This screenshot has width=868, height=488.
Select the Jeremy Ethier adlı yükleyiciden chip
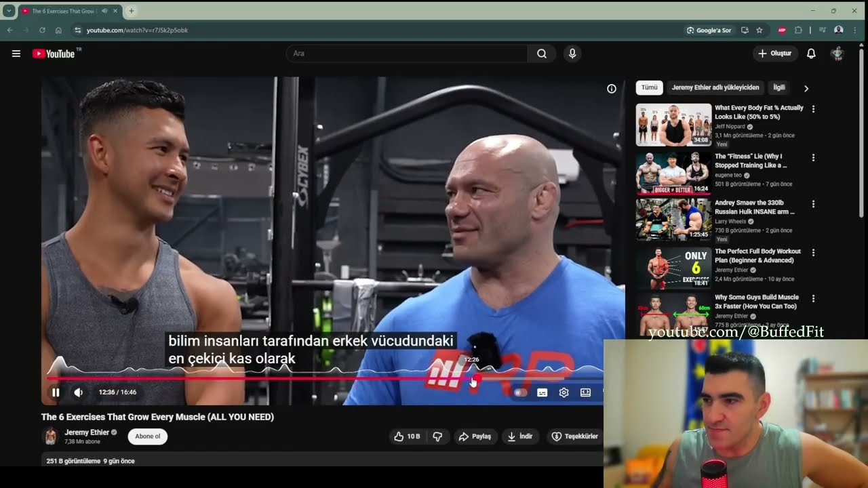(x=715, y=87)
